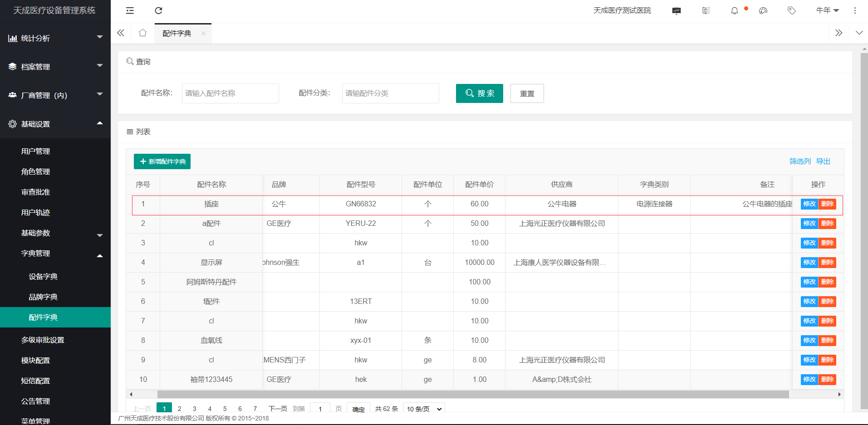Click the 导出 link

pyautogui.click(x=823, y=161)
